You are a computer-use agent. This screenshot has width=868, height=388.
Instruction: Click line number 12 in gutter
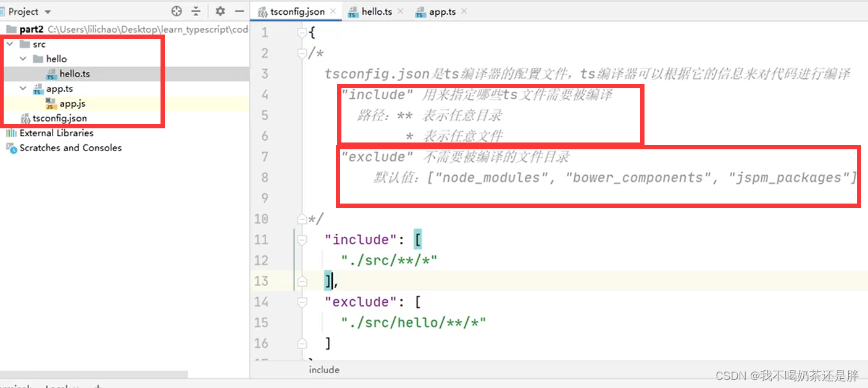pyautogui.click(x=261, y=260)
